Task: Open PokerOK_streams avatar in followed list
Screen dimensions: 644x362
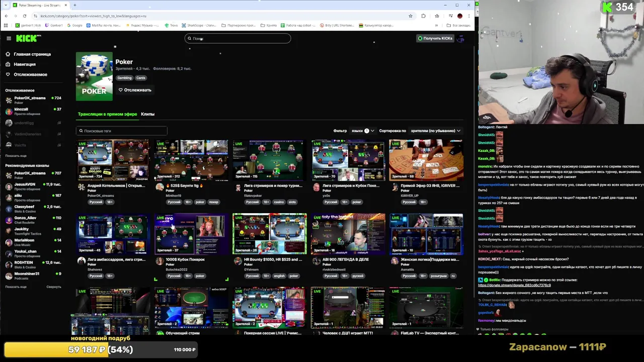Action: 9,100
